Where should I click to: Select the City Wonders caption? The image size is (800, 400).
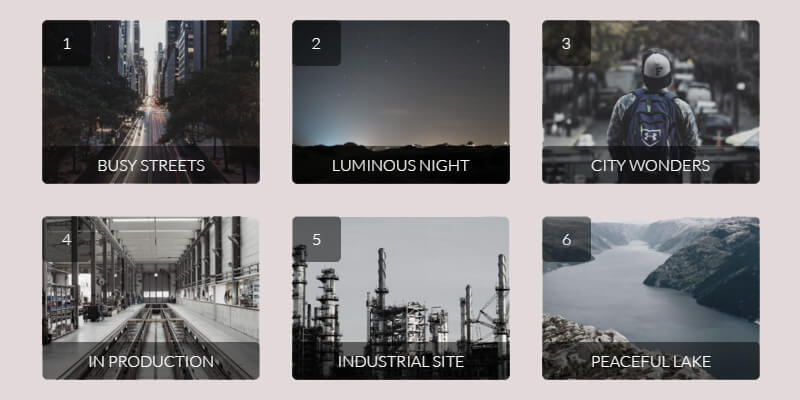(x=651, y=165)
